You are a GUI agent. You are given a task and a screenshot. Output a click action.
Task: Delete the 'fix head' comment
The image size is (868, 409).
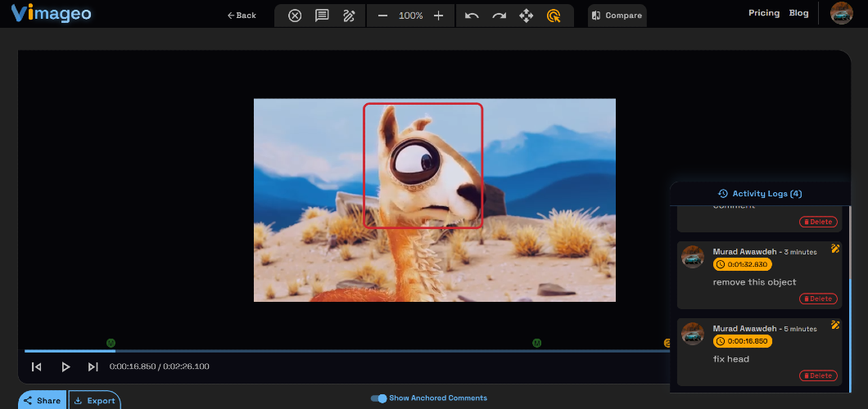pyautogui.click(x=818, y=375)
